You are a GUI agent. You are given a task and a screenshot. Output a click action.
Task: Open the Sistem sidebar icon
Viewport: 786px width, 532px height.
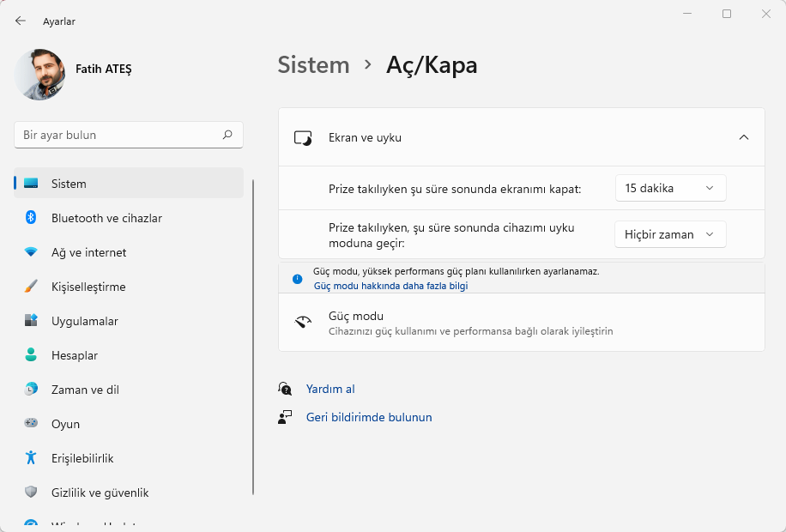(x=31, y=184)
